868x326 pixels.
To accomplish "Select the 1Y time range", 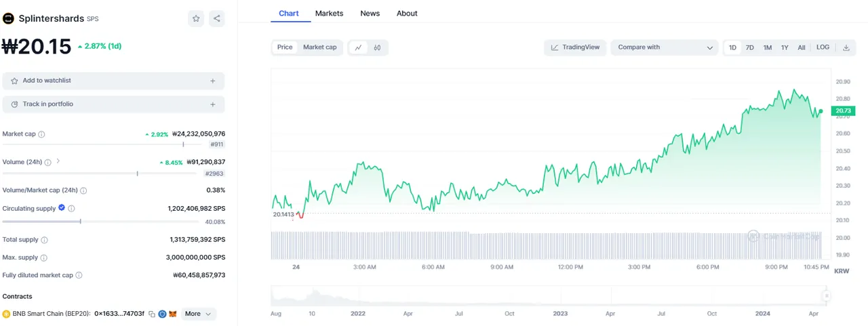I will (x=785, y=47).
